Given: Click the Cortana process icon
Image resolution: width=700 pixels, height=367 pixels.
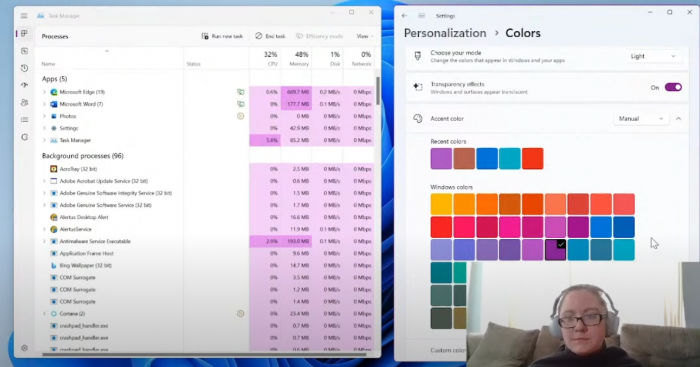Looking at the screenshot, I should pyautogui.click(x=54, y=313).
